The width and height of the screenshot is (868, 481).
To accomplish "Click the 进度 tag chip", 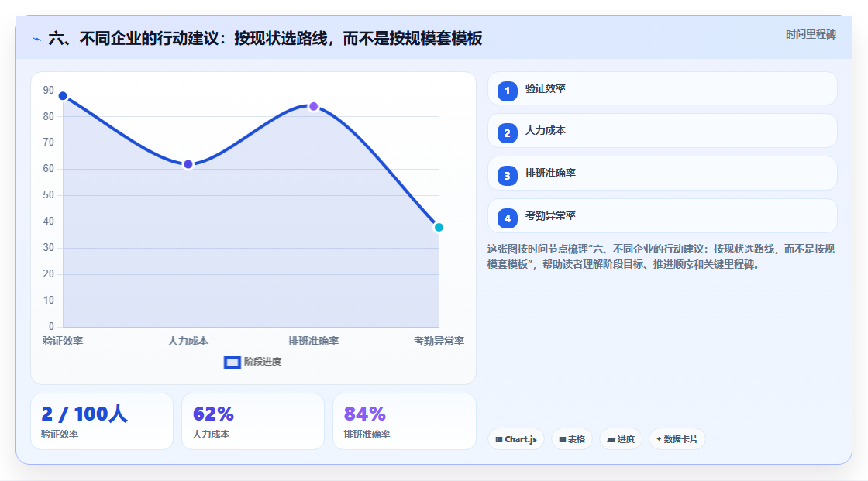I will (621, 439).
